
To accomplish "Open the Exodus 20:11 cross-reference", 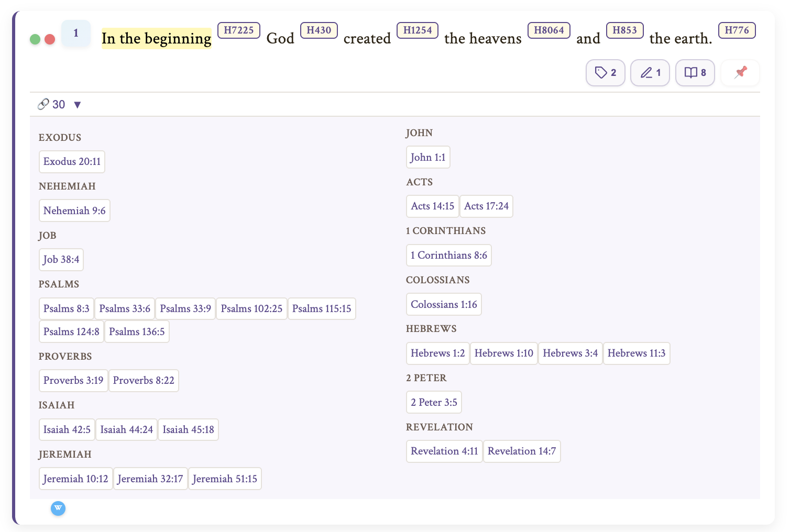I will click(x=72, y=161).
